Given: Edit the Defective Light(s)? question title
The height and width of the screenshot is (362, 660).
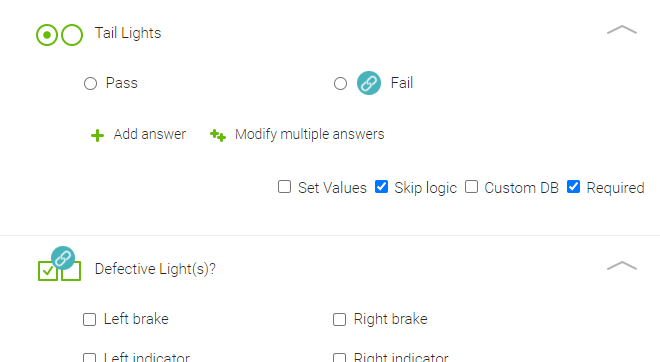Looking at the screenshot, I should [155, 269].
